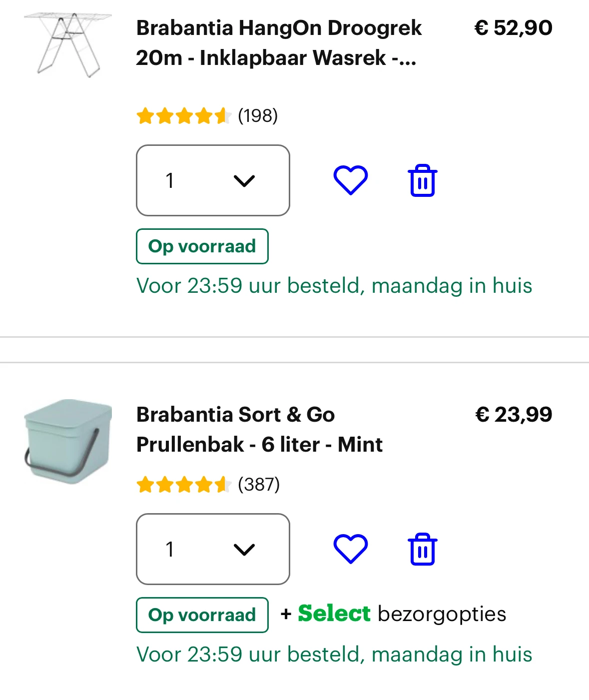Open the Brabantia HangOn Droogrek product title
This screenshot has height=700, width=589.
pyautogui.click(x=278, y=43)
